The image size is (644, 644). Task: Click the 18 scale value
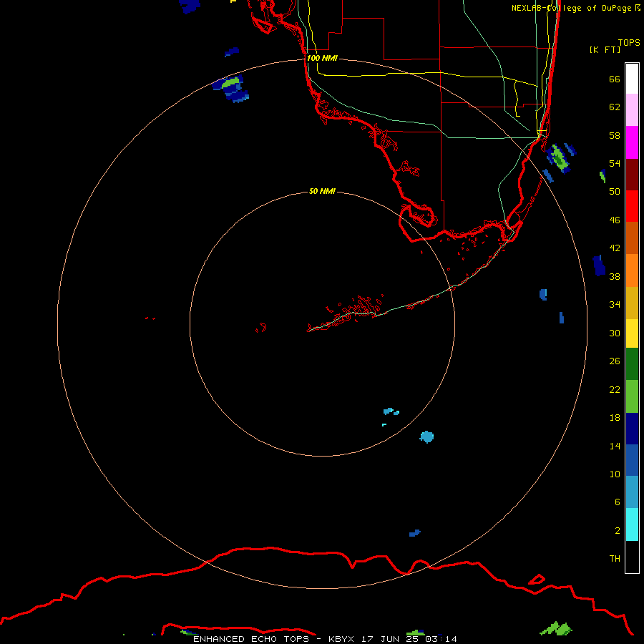615,418
